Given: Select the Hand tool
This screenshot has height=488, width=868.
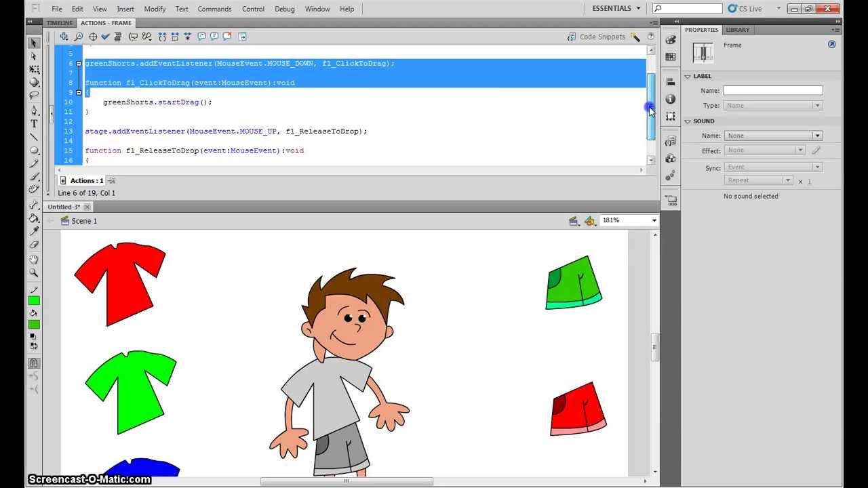Looking at the screenshot, I should pyautogui.click(x=34, y=260).
